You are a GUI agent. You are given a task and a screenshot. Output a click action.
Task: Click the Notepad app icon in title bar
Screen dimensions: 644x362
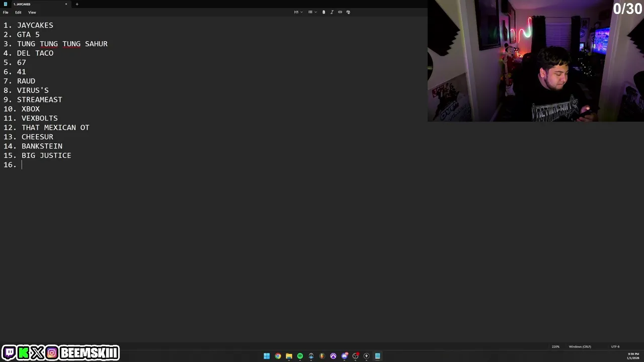[x=5, y=4]
